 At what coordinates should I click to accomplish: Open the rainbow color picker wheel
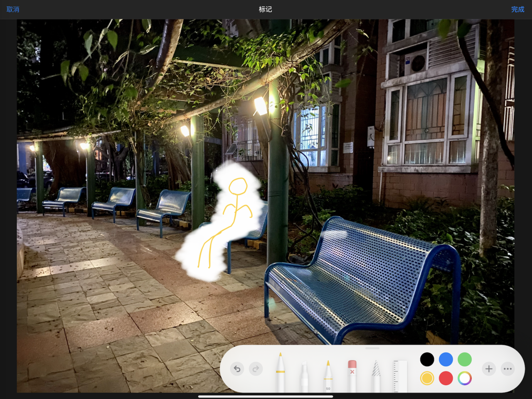click(x=465, y=378)
